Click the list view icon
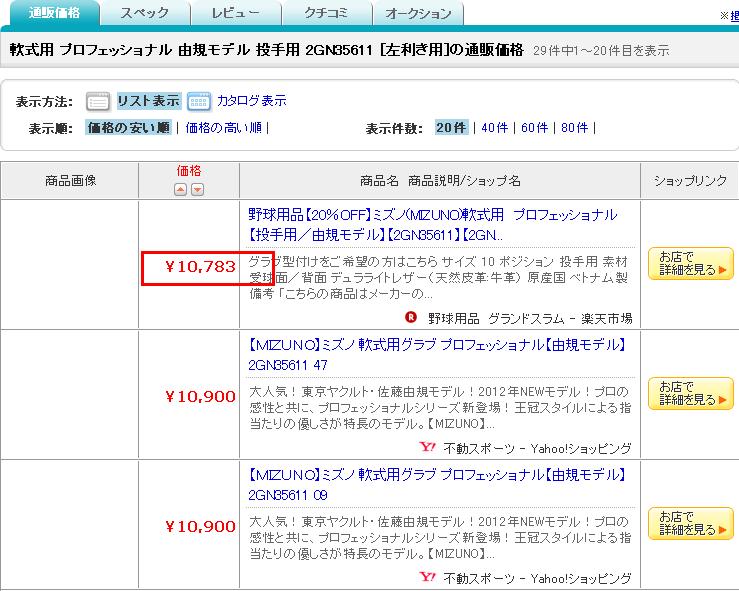 (x=98, y=101)
